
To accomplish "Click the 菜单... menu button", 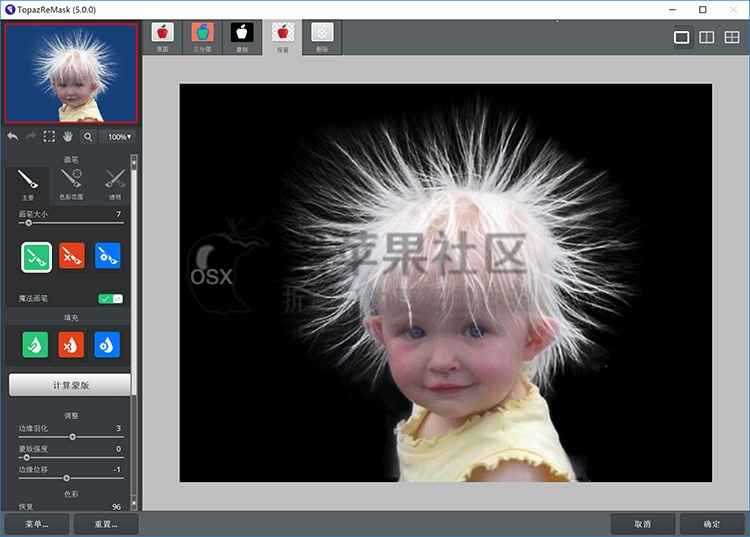I will tap(37, 524).
